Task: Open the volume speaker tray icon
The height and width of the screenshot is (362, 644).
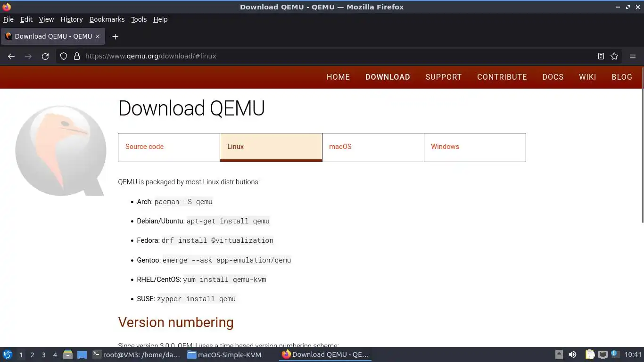Action: [x=572, y=354]
